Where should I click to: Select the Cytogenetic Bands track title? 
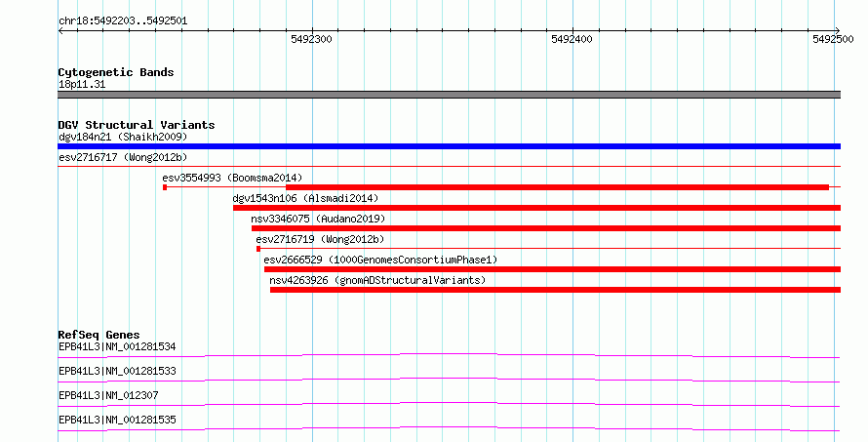coord(116,72)
